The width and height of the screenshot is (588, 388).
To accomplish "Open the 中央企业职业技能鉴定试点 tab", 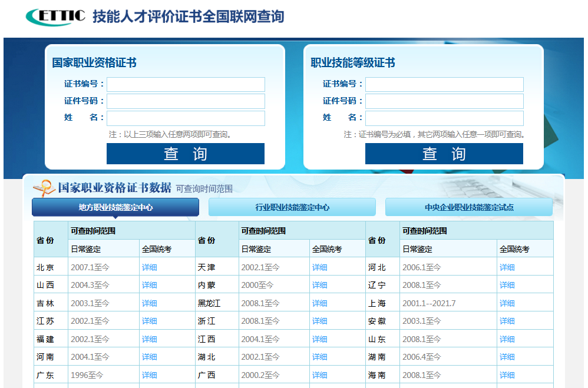I will [469, 207].
